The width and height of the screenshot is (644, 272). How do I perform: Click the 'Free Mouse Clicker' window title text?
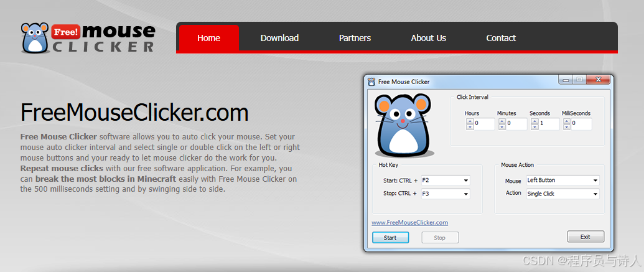404,82
